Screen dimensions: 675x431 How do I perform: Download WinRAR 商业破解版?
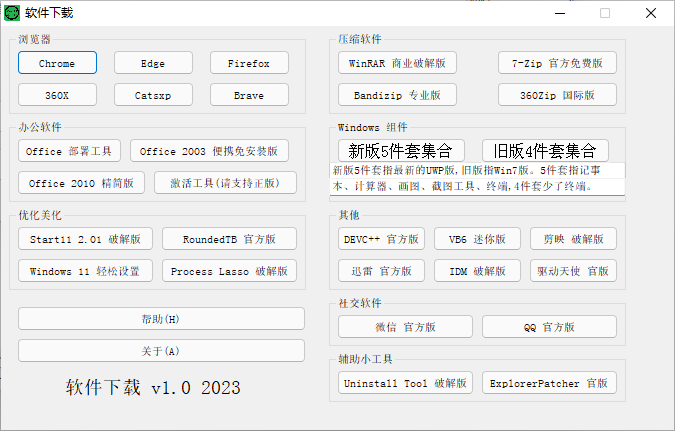[x=397, y=63]
